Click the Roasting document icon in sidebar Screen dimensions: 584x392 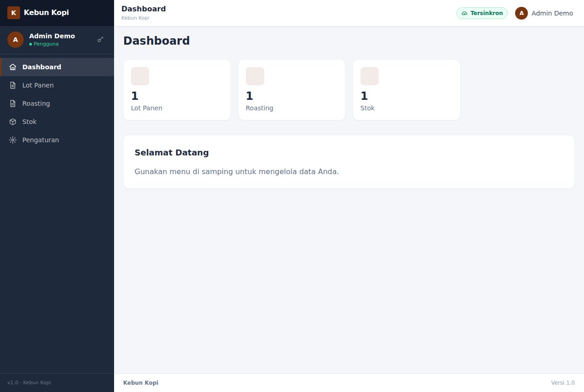(x=13, y=103)
